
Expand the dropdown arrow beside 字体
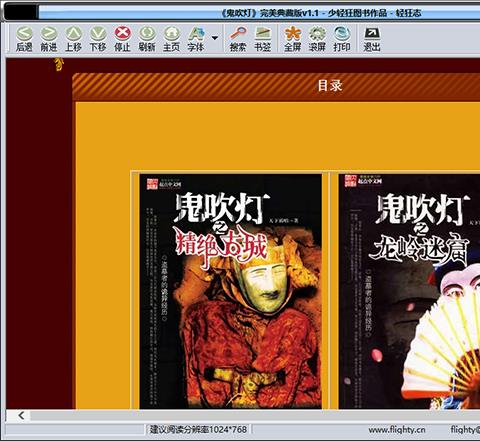point(215,38)
